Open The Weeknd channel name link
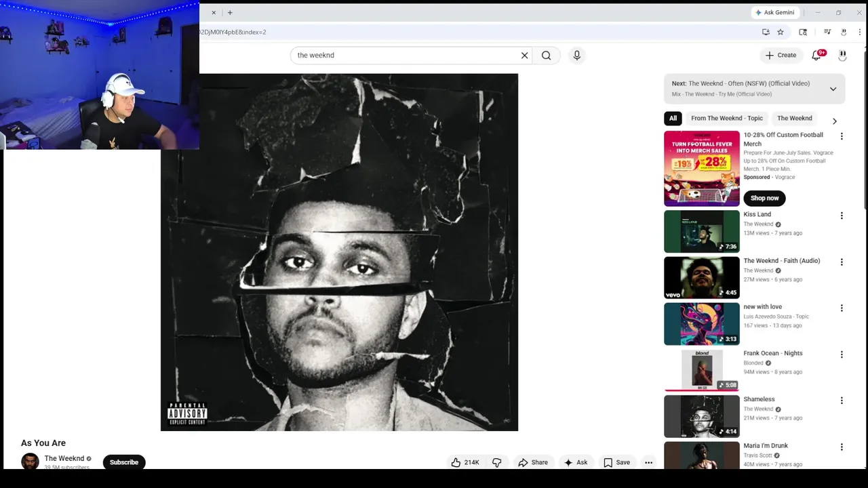 point(64,458)
